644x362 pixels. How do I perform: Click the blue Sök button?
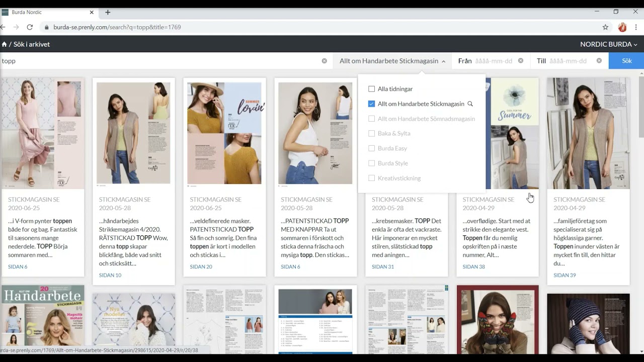click(626, 61)
